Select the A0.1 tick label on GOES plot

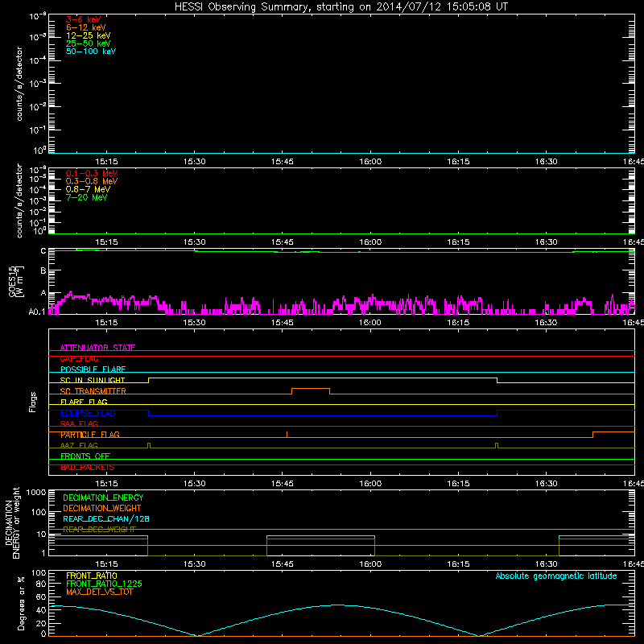(x=37, y=312)
